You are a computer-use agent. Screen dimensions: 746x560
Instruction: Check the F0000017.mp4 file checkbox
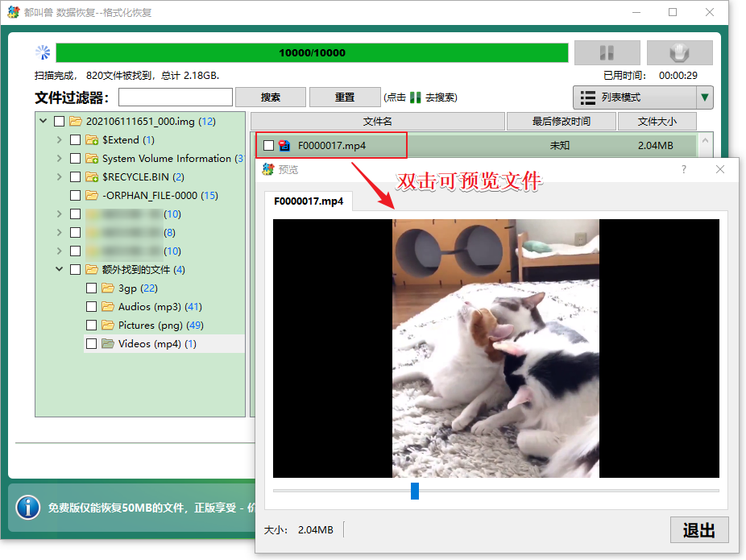point(269,146)
